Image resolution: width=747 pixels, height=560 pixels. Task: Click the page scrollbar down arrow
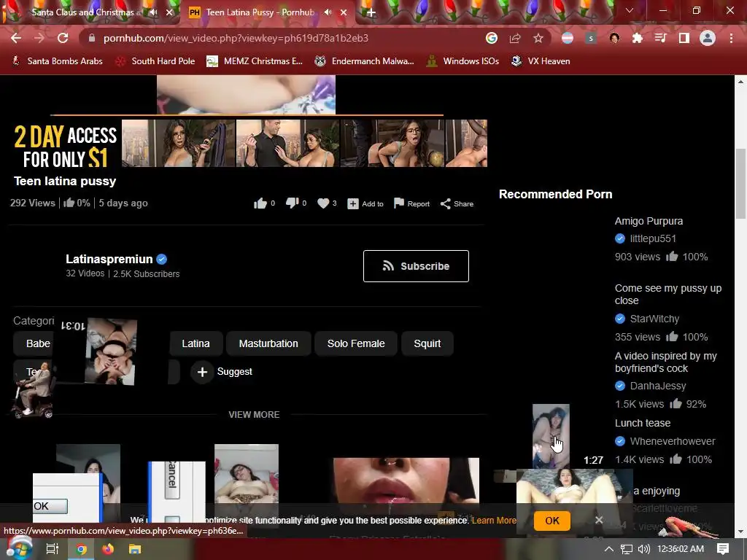pyautogui.click(x=740, y=532)
